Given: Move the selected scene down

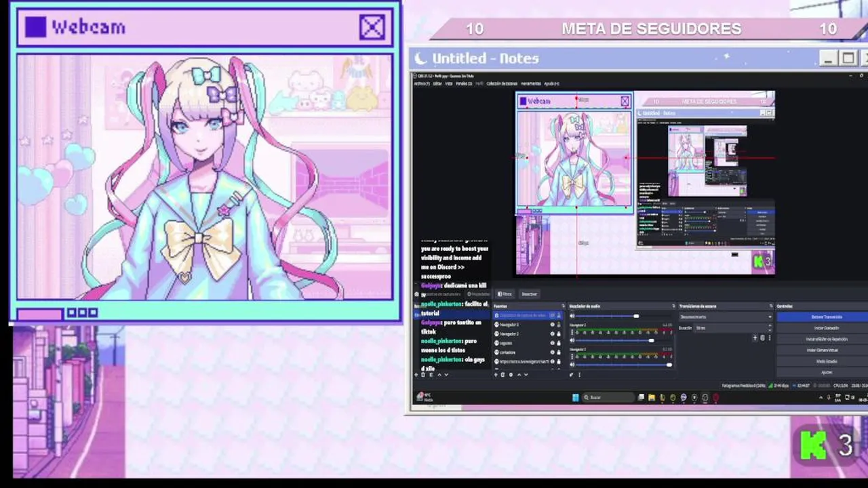Looking at the screenshot, I should tap(446, 375).
